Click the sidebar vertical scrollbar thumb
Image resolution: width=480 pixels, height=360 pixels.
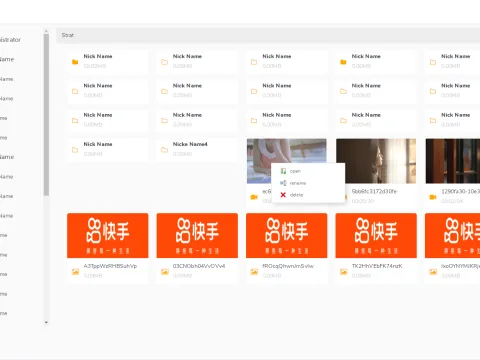46,115
